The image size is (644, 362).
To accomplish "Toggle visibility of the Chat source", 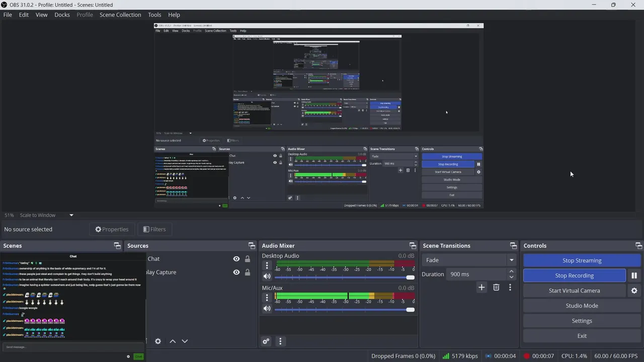I will tap(236, 259).
